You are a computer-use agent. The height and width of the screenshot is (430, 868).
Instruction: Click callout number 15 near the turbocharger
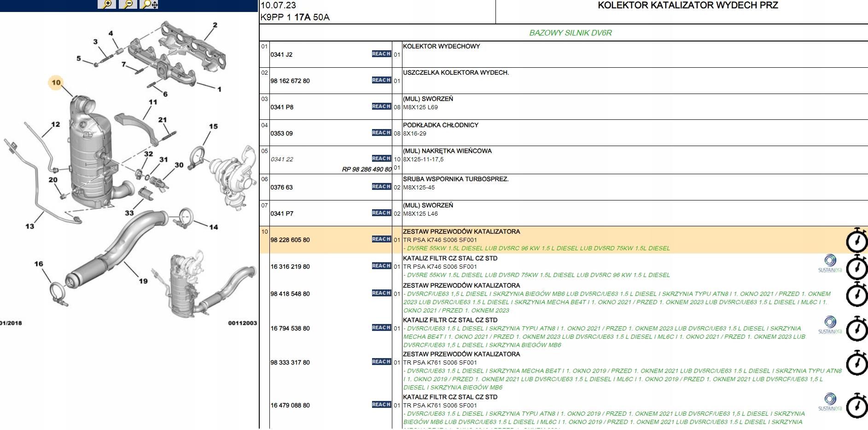pyautogui.click(x=213, y=126)
